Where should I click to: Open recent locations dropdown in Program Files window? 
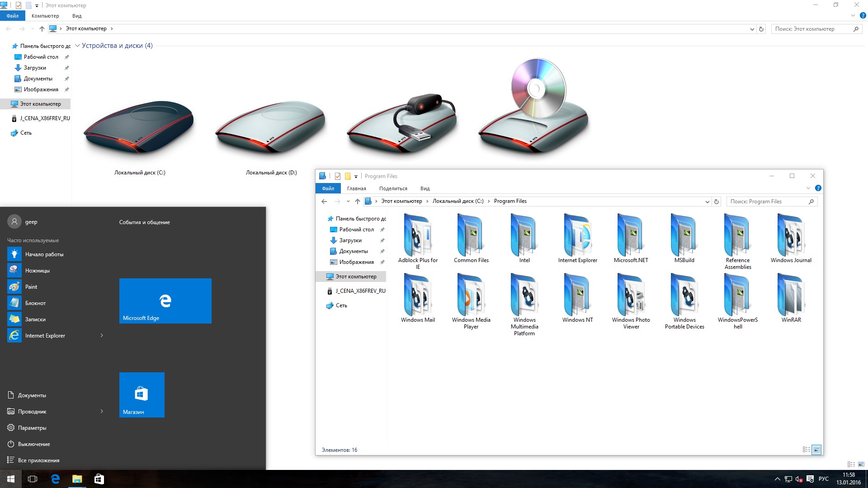pyautogui.click(x=348, y=202)
